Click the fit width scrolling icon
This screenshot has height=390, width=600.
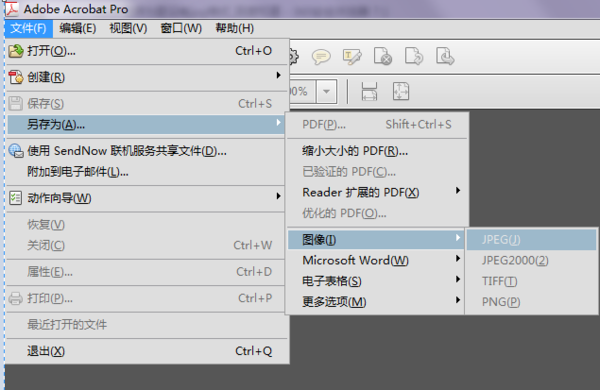pos(369,91)
